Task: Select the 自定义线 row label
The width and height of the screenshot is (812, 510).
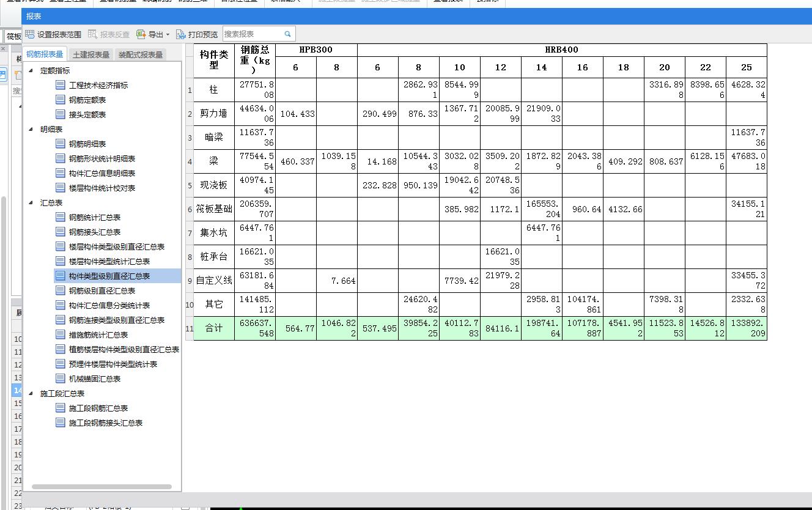Action: point(214,281)
